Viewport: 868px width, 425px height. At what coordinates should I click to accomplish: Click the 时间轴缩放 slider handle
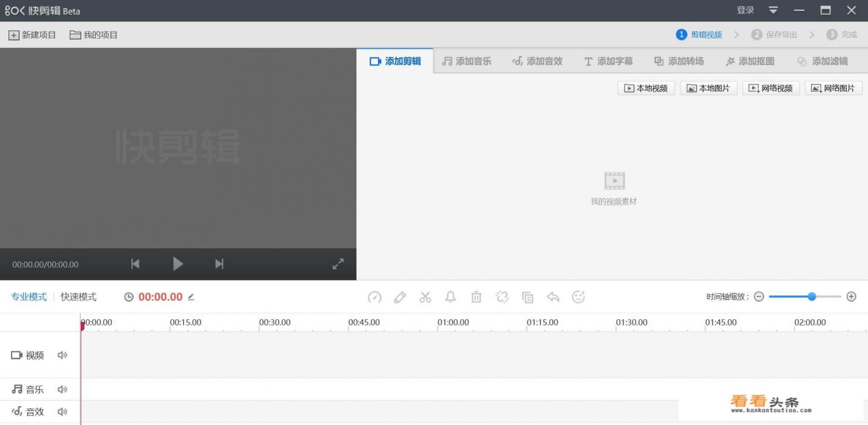coord(812,296)
